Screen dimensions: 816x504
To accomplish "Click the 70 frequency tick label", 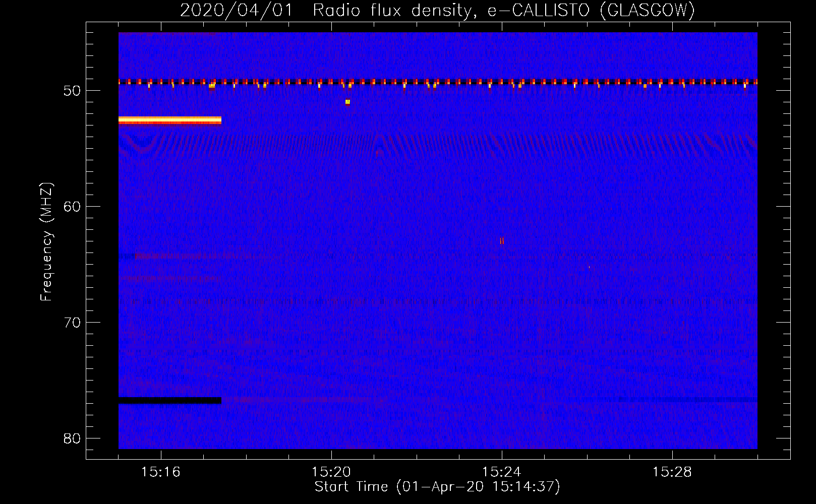I will [73, 323].
